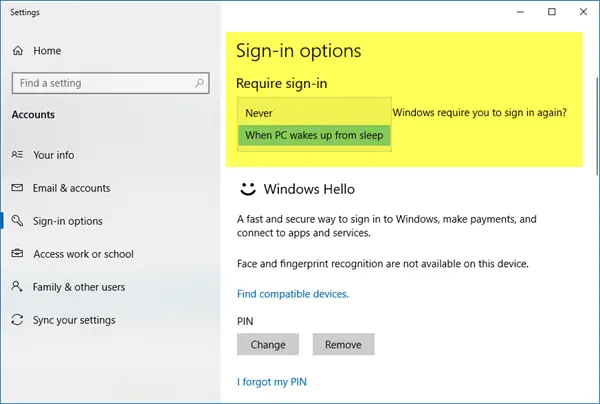
Task: Click the Require sign-in heading
Action: pos(282,83)
